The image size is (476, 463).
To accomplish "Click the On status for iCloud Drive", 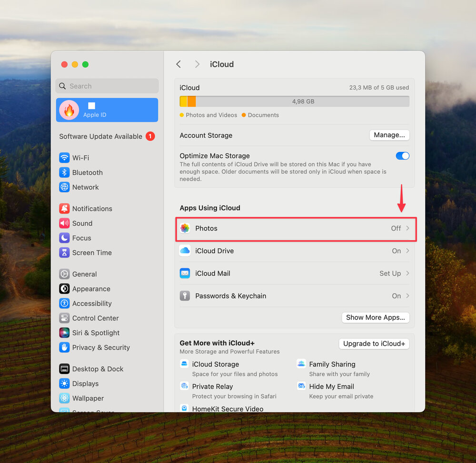I will [x=396, y=251].
